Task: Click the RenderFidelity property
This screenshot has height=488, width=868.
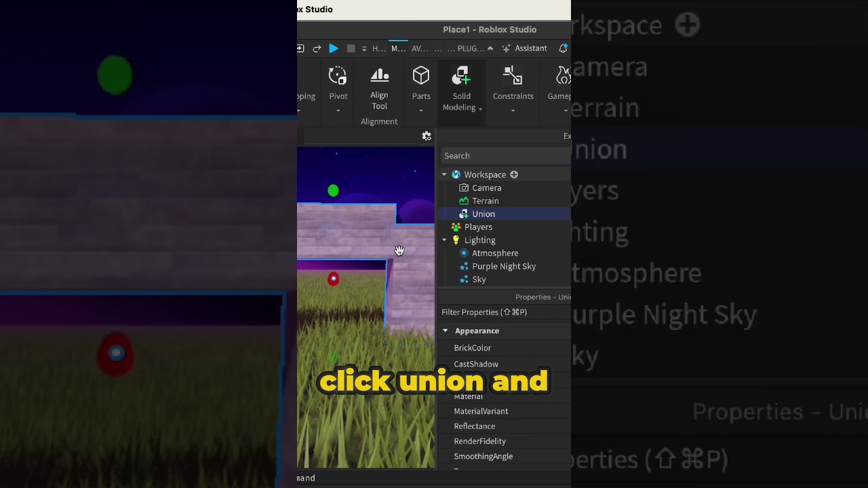Action: tap(479, 441)
